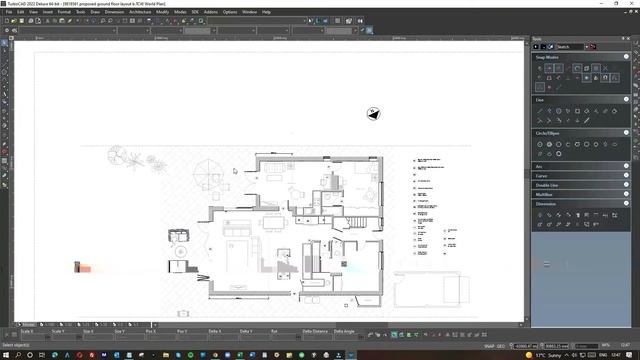Open the Modify menu
This screenshot has height=360, width=640.
[x=162, y=12]
